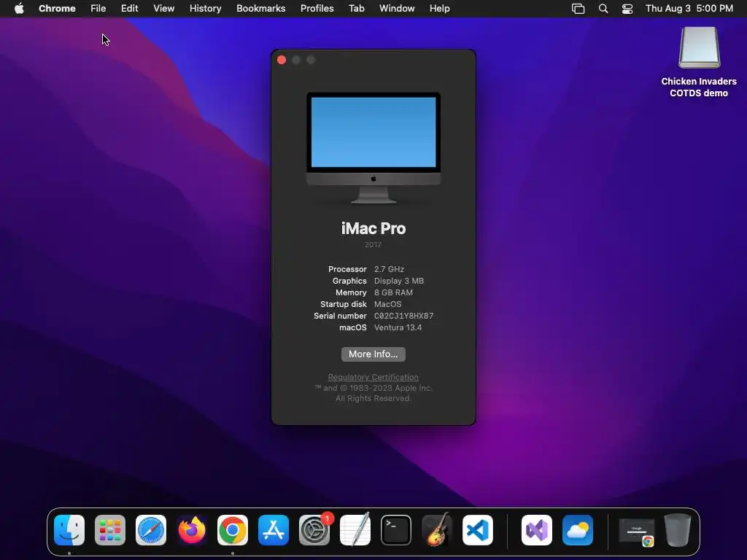Viewport: 747px width, 560px height.
Task: Open the App Store from the Dock
Action: [x=274, y=530]
